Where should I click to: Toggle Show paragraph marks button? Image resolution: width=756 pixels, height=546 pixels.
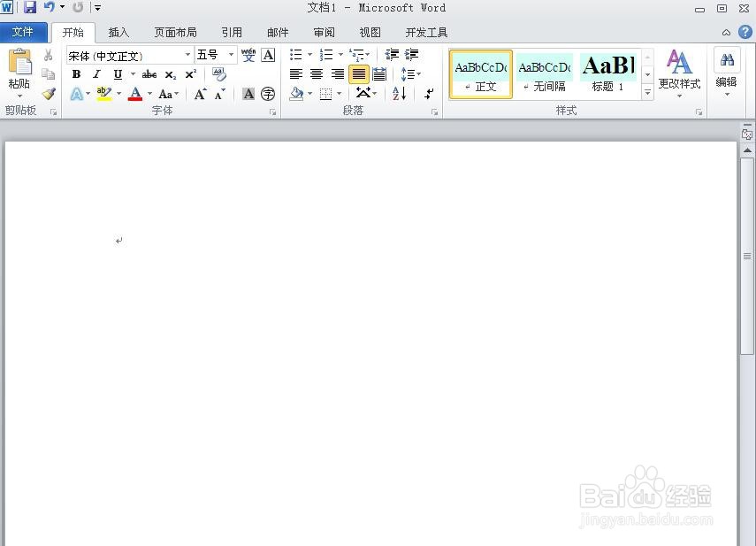(x=429, y=94)
